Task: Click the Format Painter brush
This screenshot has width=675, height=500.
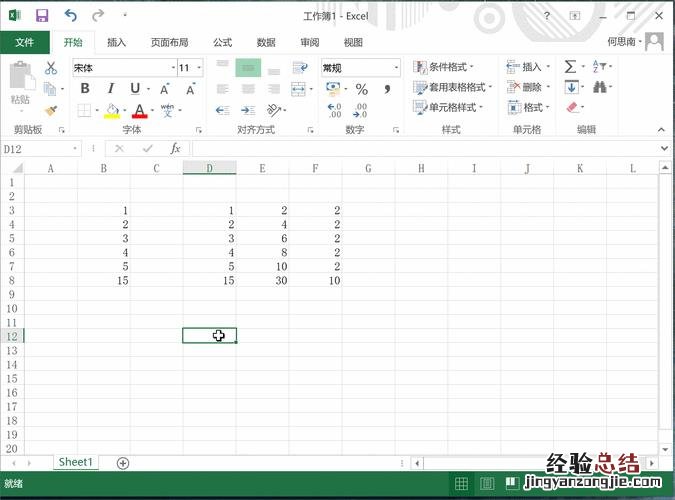Action: (x=51, y=111)
